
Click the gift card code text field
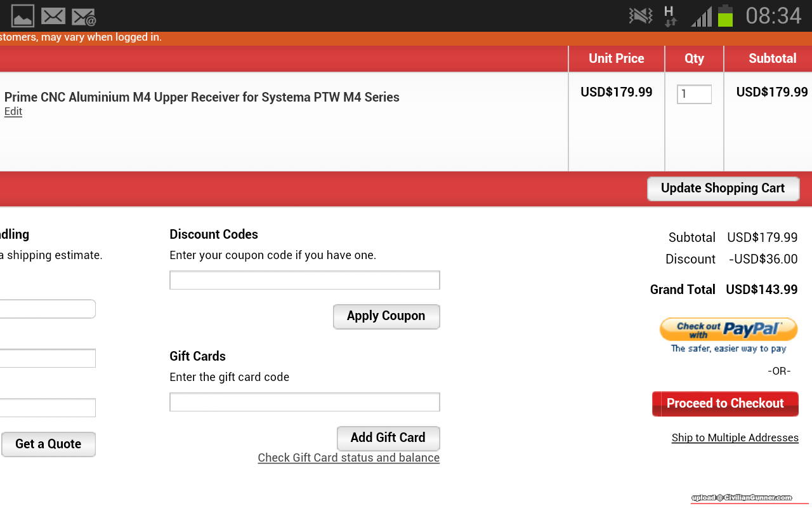point(304,402)
